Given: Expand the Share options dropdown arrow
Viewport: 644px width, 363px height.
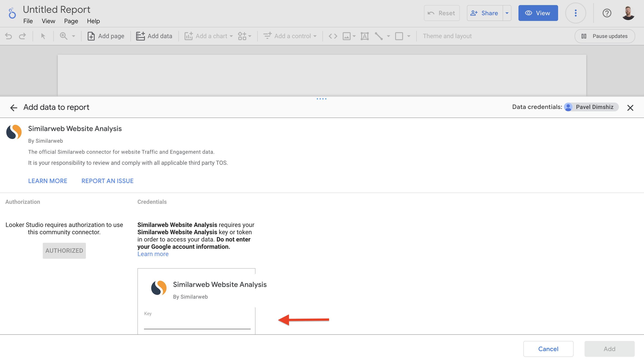Looking at the screenshot, I should pyautogui.click(x=507, y=13).
